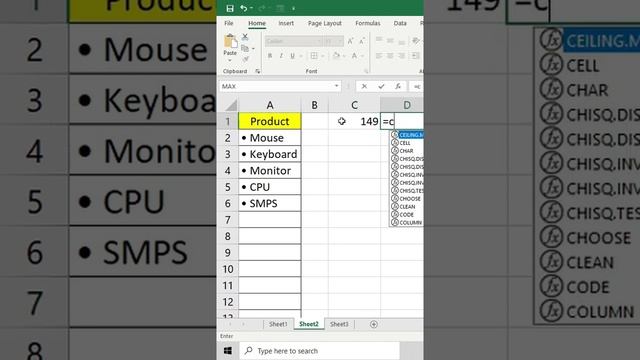Cancel the formula entry with X
640x360 pixels.
364,86
